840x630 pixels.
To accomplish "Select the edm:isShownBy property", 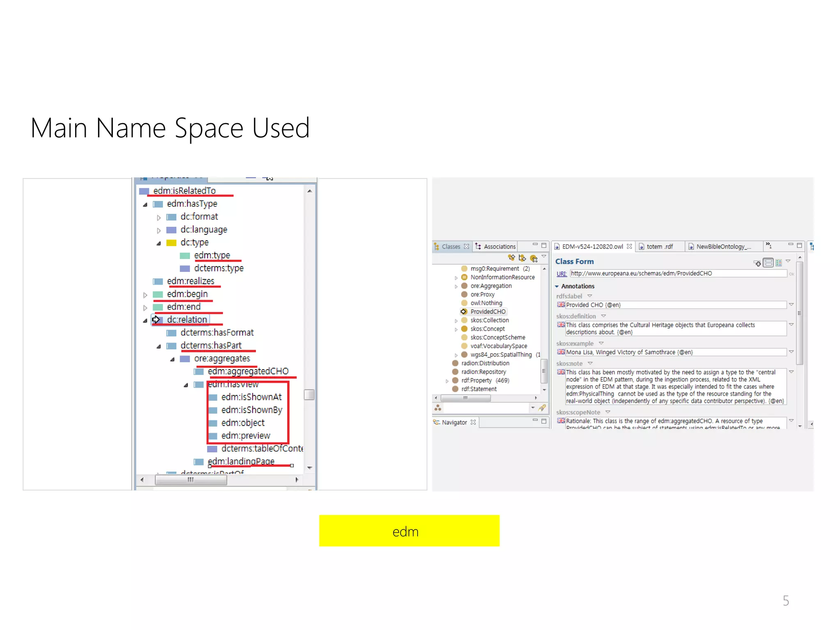I will pos(252,410).
